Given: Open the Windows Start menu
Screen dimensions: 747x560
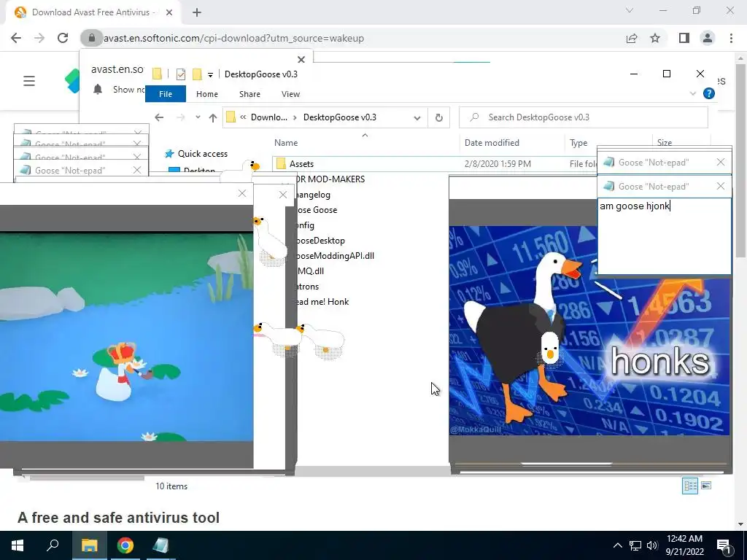Looking at the screenshot, I should click(18, 545).
